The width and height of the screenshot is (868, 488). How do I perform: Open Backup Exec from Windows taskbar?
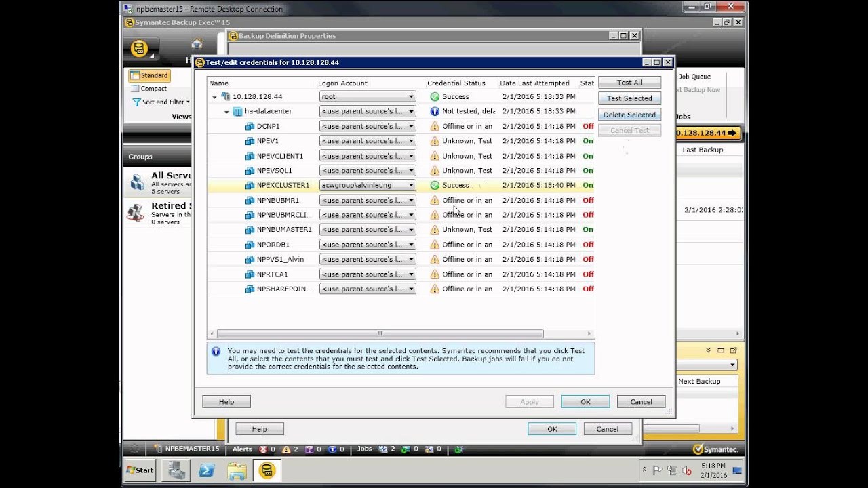(x=267, y=470)
